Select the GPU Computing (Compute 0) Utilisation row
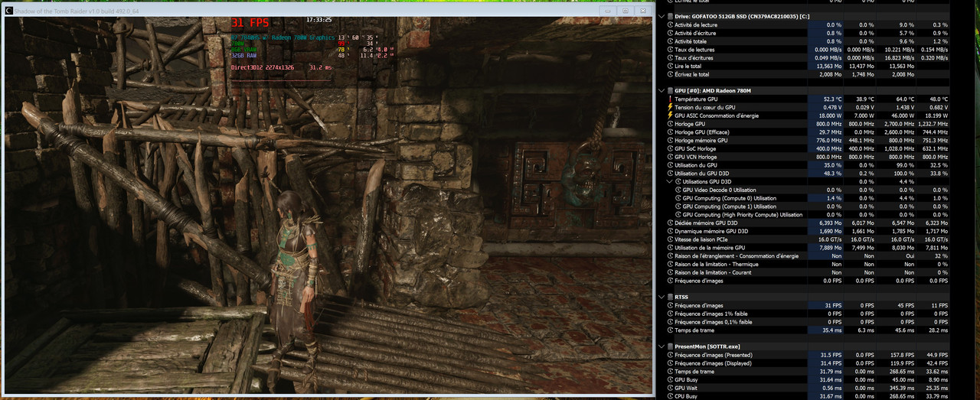The image size is (980, 400). (x=730, y=198)
